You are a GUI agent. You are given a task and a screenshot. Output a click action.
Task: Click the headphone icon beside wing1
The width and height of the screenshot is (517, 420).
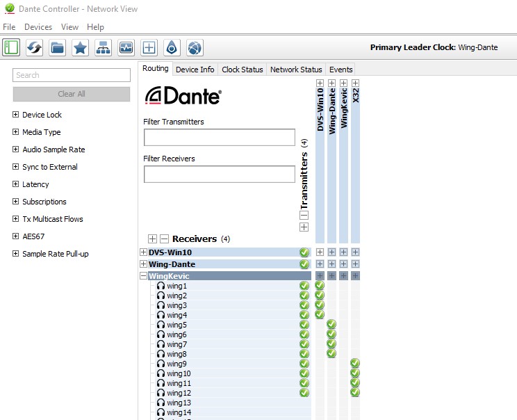161,286
